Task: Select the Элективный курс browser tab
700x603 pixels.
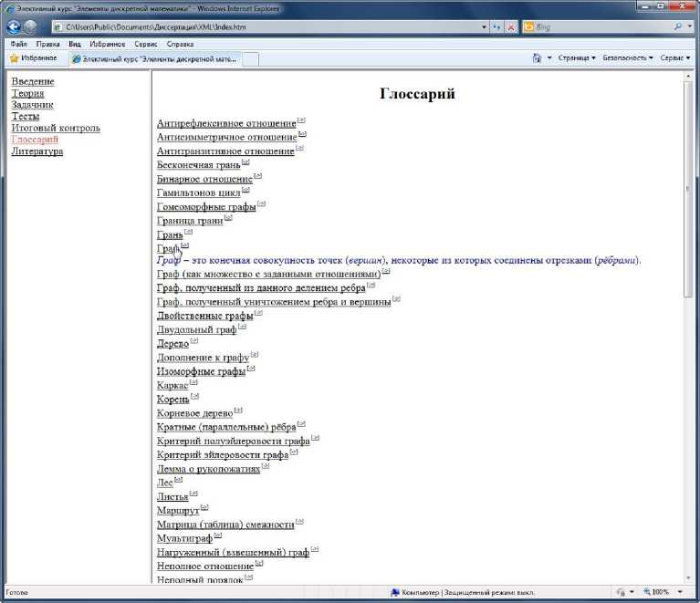Action: tap(155, 59)
